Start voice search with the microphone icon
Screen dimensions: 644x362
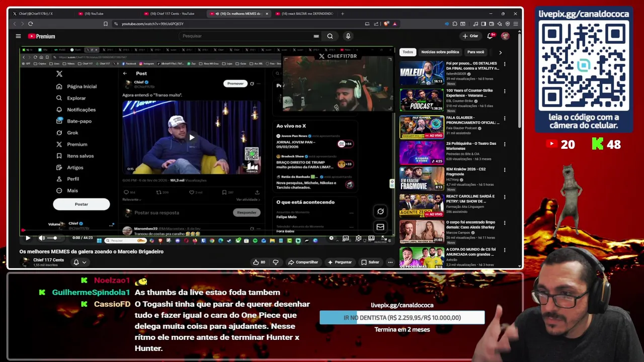[x=348, y=36]
